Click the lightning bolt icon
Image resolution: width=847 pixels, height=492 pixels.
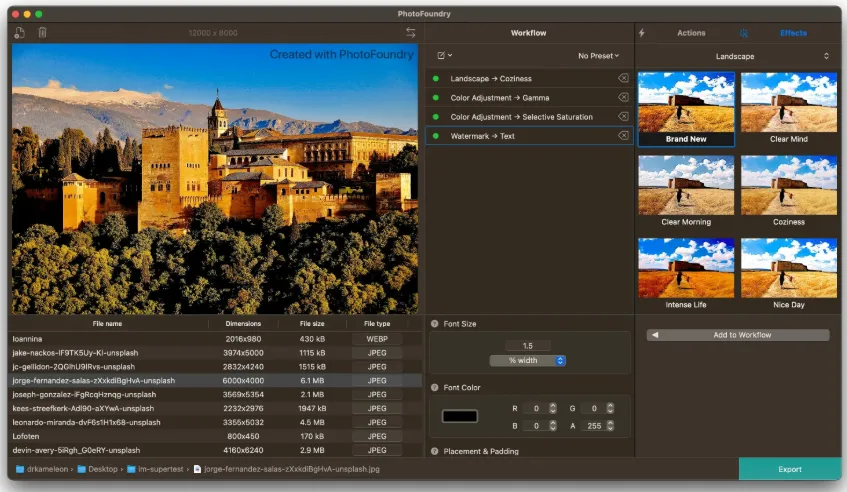[642, 33]
